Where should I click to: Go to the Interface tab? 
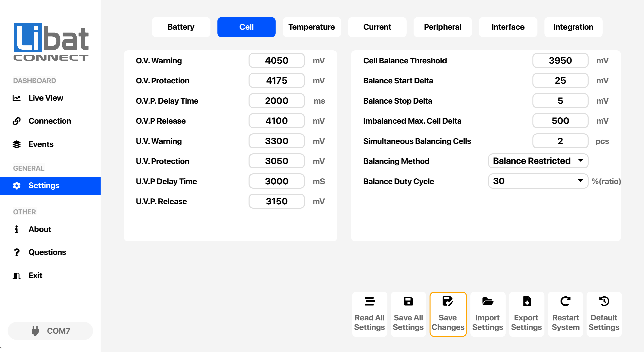508,27
